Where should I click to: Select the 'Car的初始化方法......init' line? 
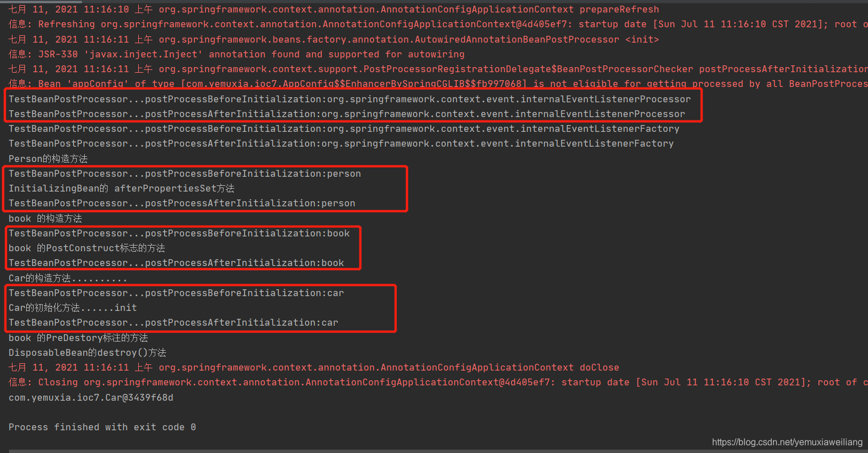tap(73, 308)
